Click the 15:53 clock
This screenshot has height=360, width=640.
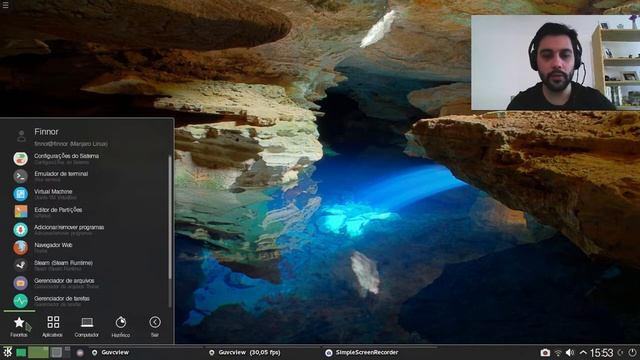(602, 353)
